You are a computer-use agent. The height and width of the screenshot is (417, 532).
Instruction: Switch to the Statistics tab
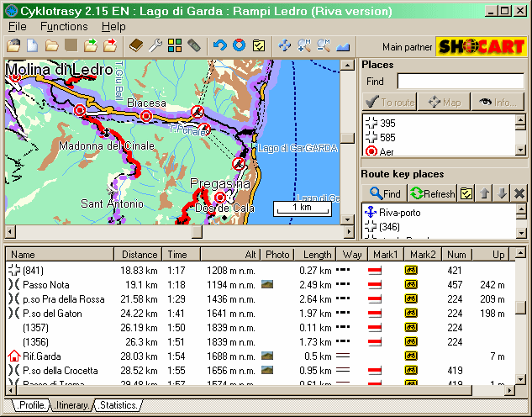pyautogui.click(x=117, y=405)
